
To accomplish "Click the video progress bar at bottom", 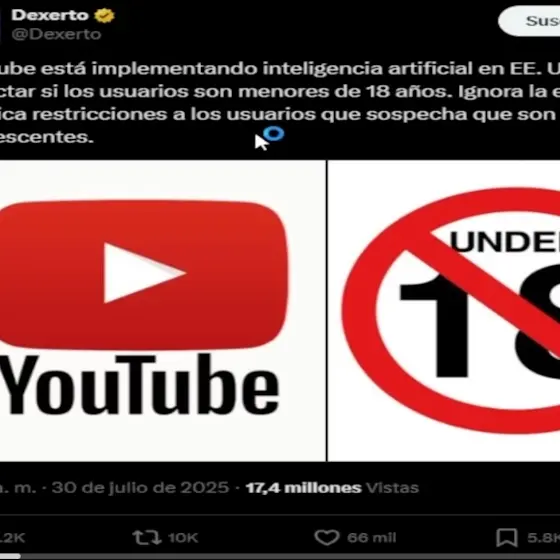I will click(280, 556).
